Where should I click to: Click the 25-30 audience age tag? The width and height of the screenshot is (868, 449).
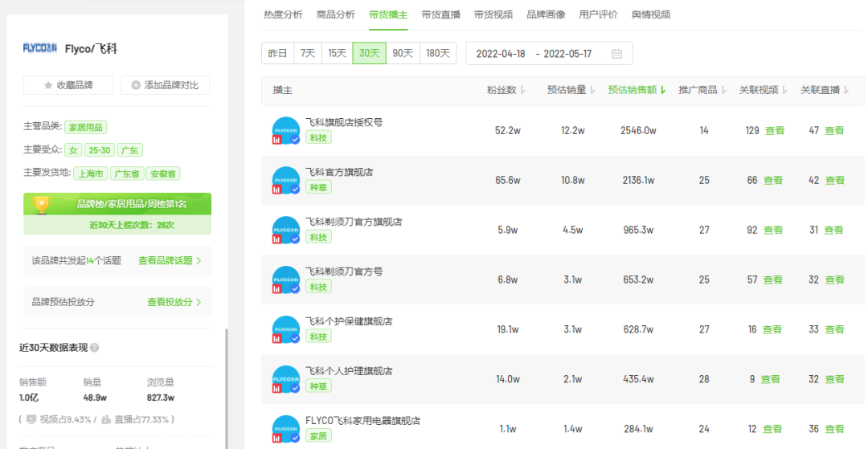click(x=99, y=150)
